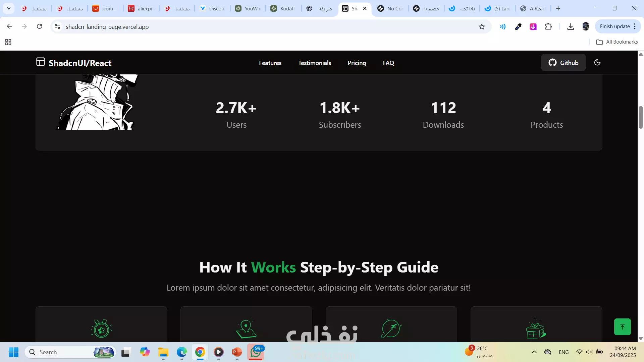
Task: Toggle dark mode with moon icon
Action: pos(597,62)
